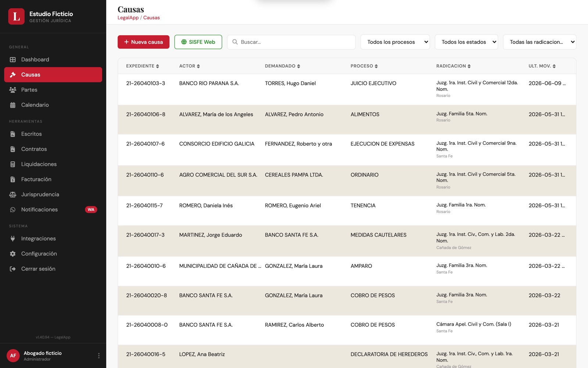Open the Todas las radicaciones dropdown
Viewport: 588px width, 368px height.
pos(539,42)
